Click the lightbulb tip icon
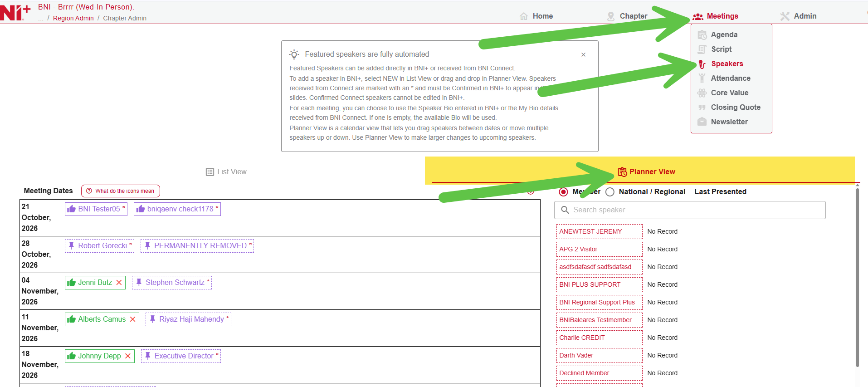This screenshot has height=387, width=868. pyautogui.click(x=294, y=54)
